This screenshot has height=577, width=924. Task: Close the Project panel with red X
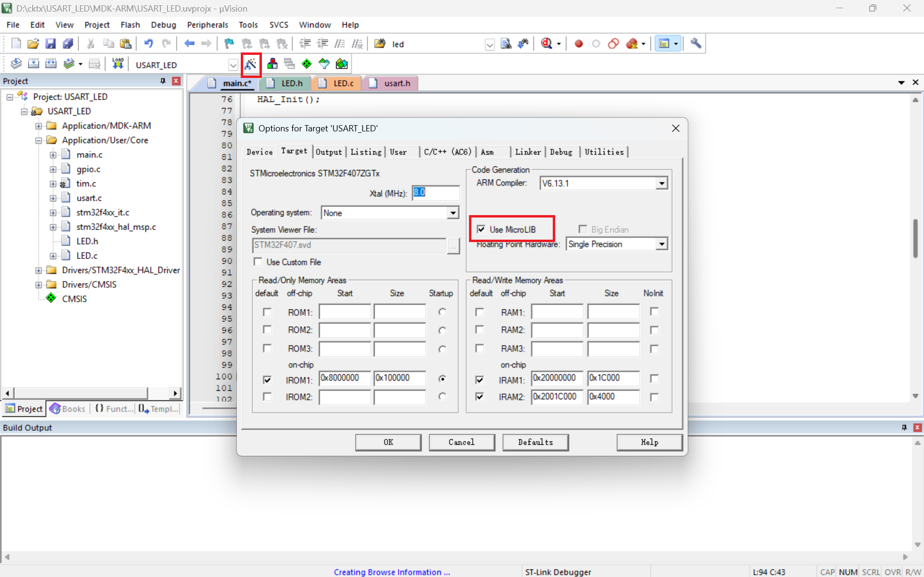point(176,81)
